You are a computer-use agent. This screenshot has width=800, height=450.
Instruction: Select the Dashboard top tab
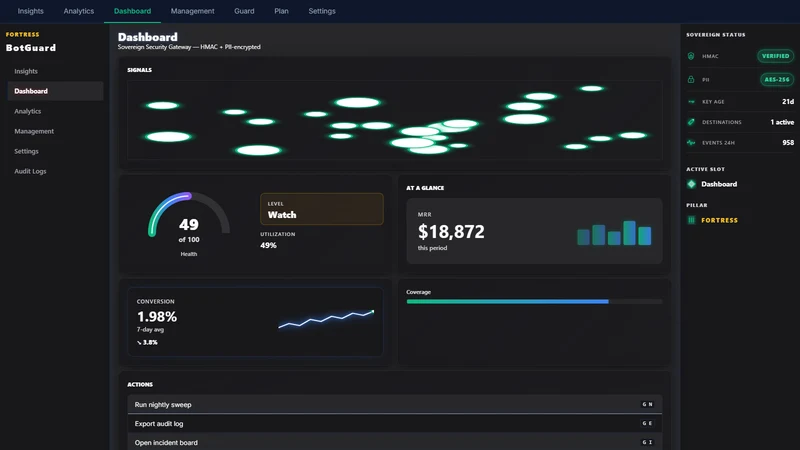coord(132,11)
